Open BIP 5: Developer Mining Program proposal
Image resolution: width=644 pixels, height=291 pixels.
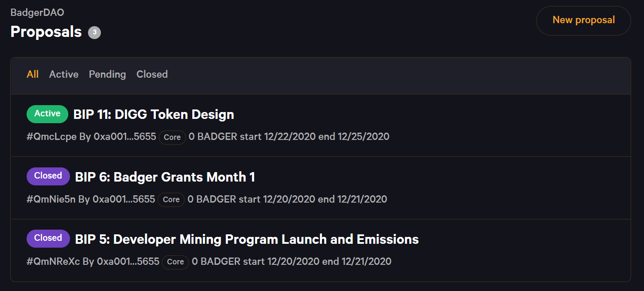247,239
